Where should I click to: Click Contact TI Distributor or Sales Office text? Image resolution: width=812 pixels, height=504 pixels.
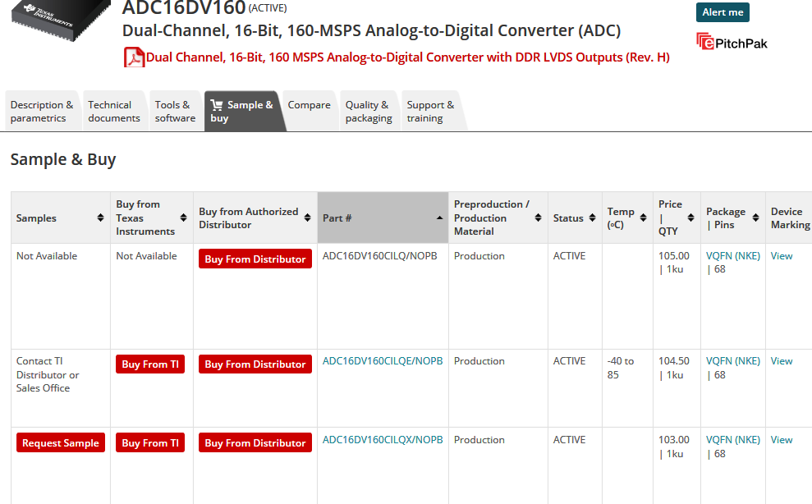point(48,374)
